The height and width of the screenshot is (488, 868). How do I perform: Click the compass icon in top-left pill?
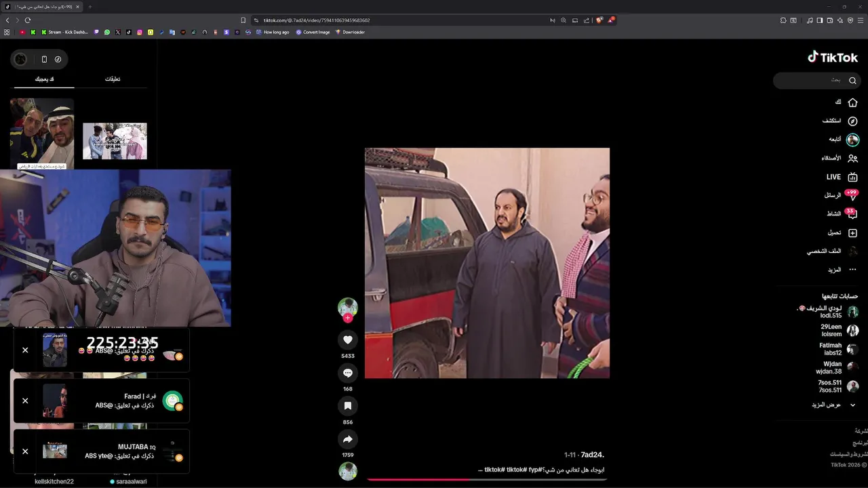pos(58,59)
